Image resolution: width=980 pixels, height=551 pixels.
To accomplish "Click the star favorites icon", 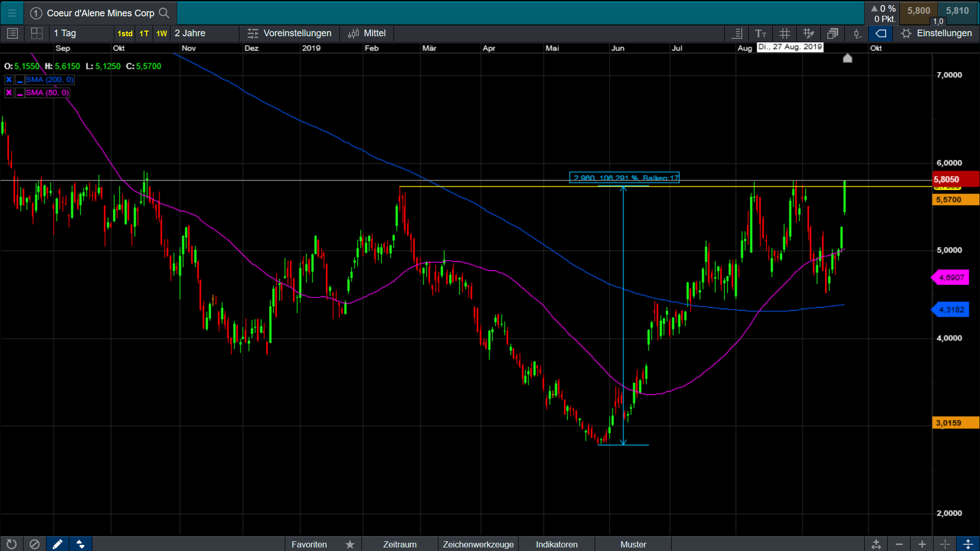I will (x=350, y=544).
